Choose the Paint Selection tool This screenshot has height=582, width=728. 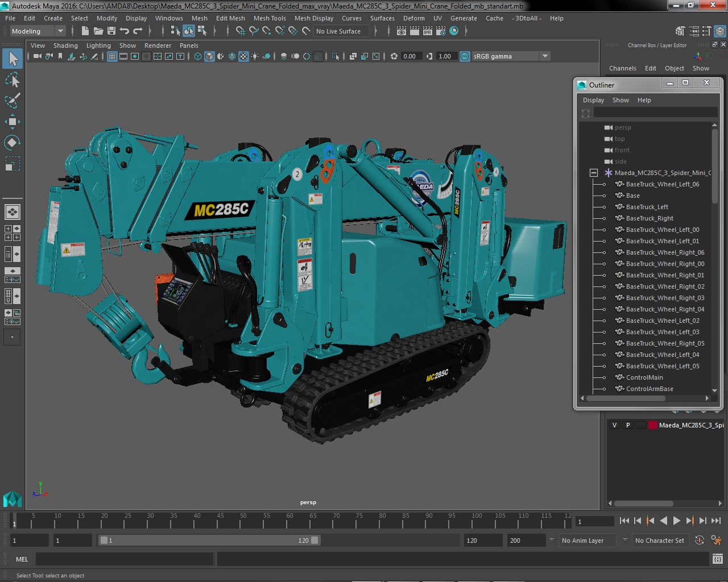coord(13,100)
